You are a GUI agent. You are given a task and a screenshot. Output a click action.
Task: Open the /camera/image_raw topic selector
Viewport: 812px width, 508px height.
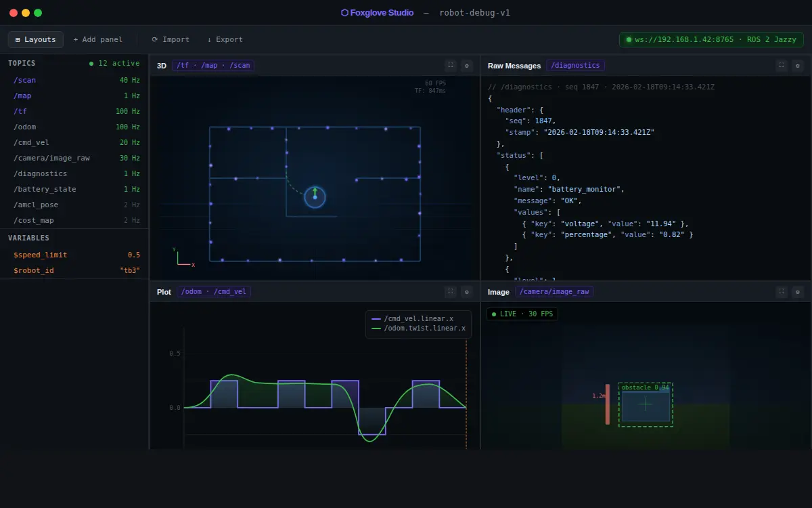point(554,291)
